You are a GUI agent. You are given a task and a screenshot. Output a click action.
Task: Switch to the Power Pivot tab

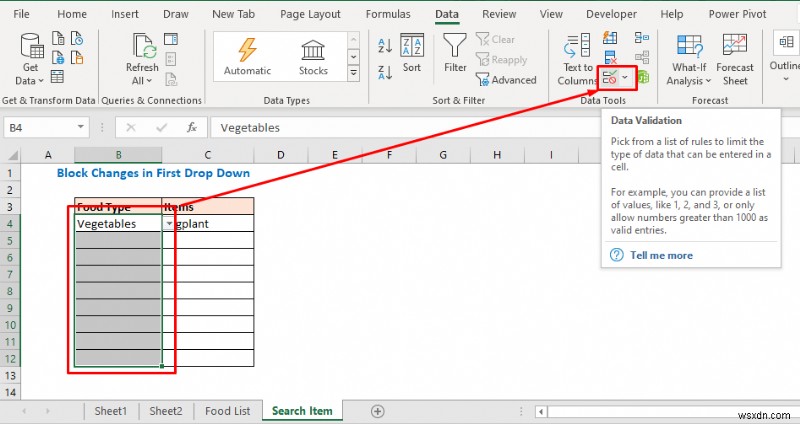(x=738, y=14)
